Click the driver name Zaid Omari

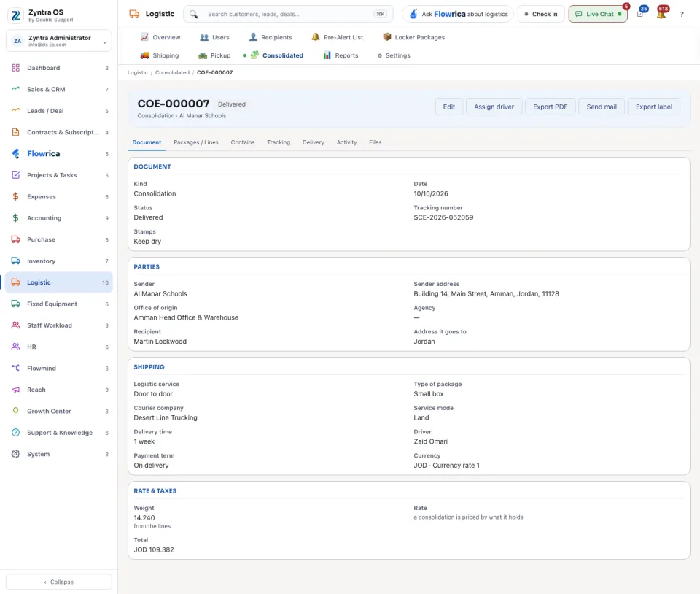tap(430, 441)
